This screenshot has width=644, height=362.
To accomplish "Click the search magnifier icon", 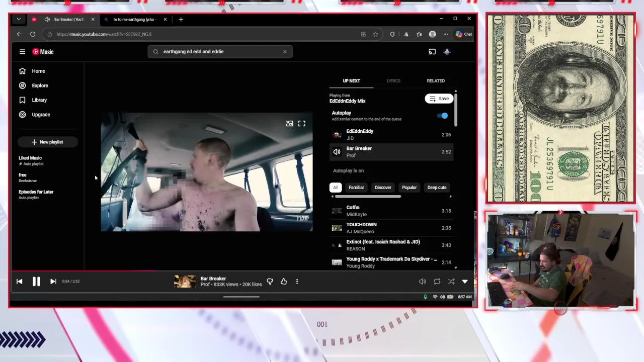I will tap(155, 52).
